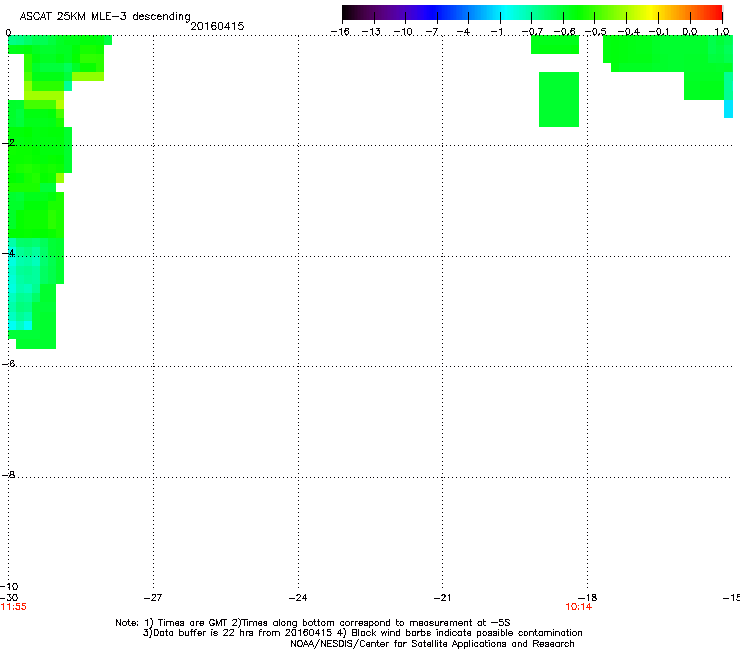
Task: Click the -27 longitude axis label
Action: pyautogui.click(x=153, y=597)
